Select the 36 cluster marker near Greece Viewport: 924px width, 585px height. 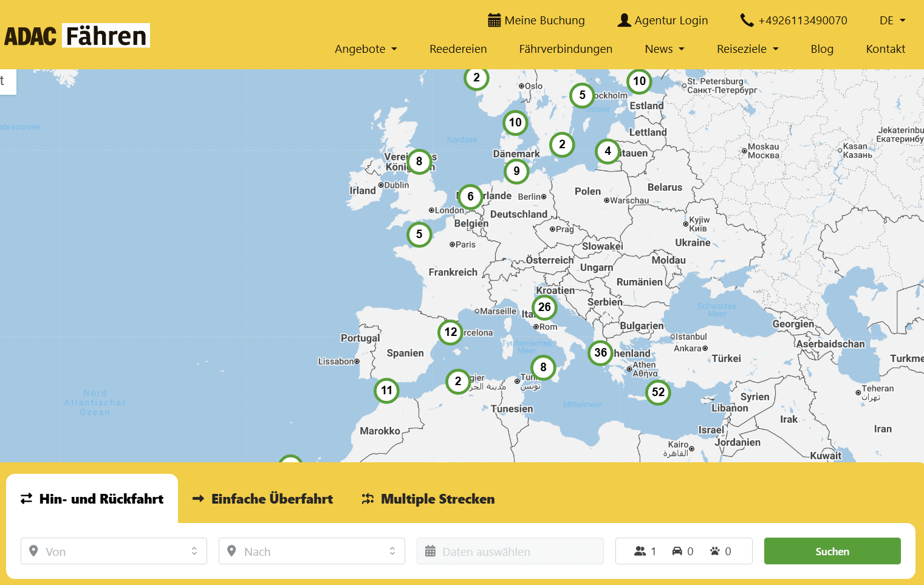coord(600,353)
